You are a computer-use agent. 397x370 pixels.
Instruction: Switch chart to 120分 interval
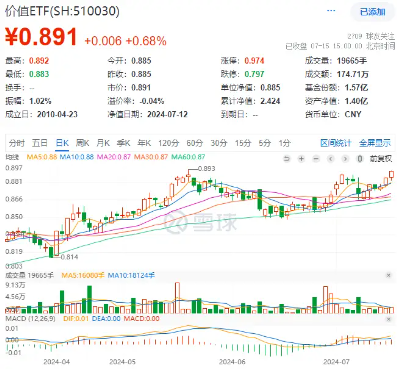(168, 143)
